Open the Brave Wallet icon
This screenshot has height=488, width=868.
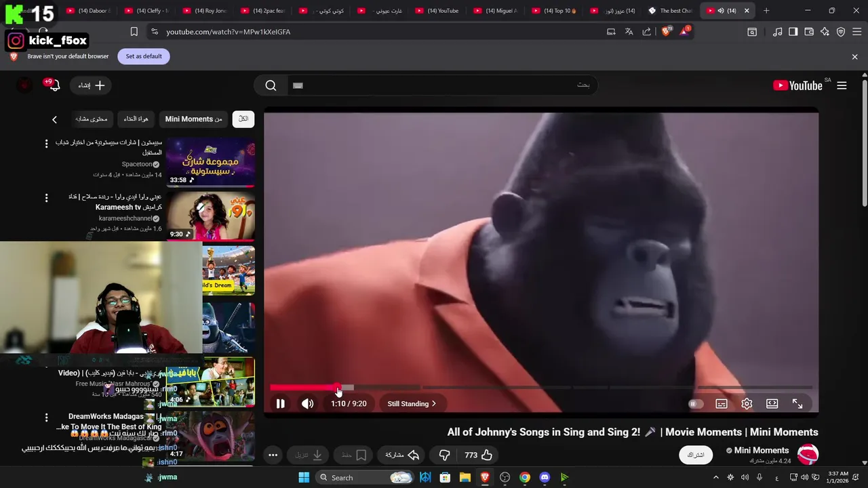(x=809, y=32)
